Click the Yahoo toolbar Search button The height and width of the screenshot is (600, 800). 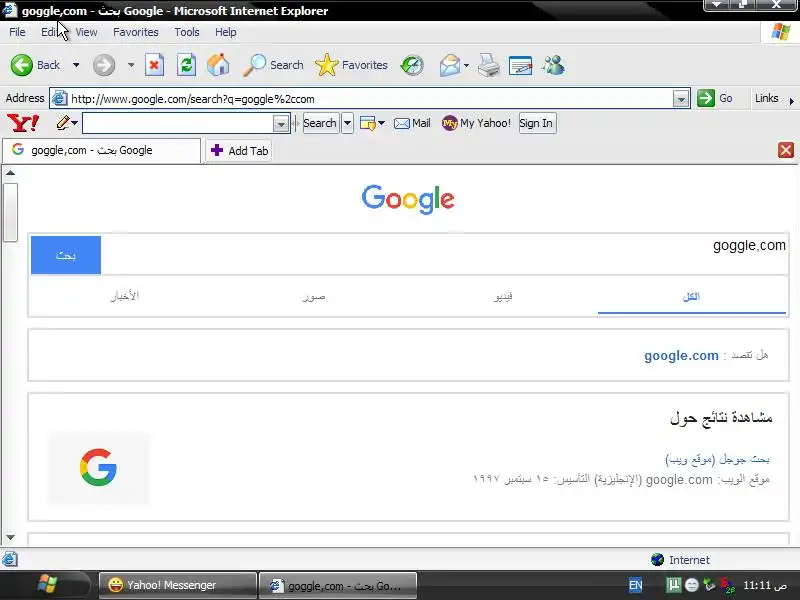[x=320, y=123]
